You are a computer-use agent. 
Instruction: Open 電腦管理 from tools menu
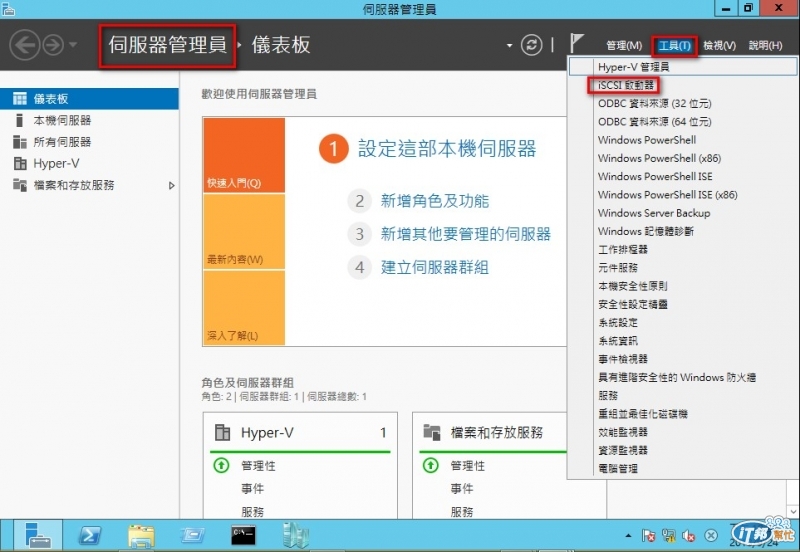(683, 469)
